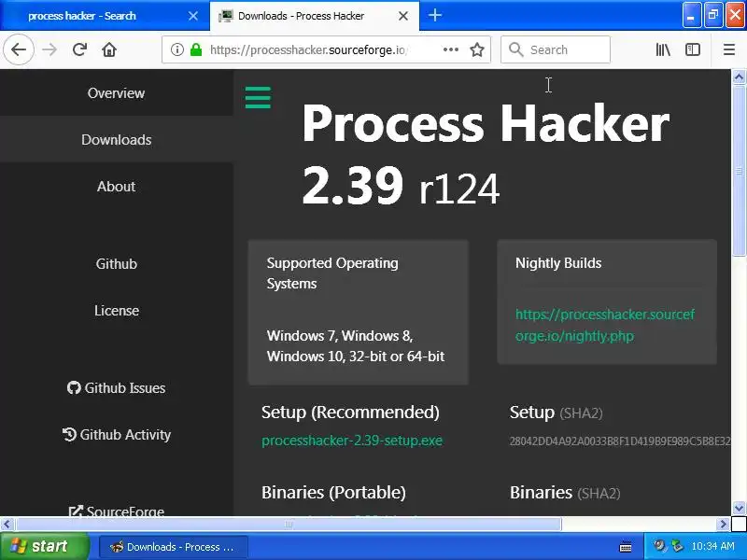Open the License sidebar item
The image size is (747, 560).
pos(116,311)
